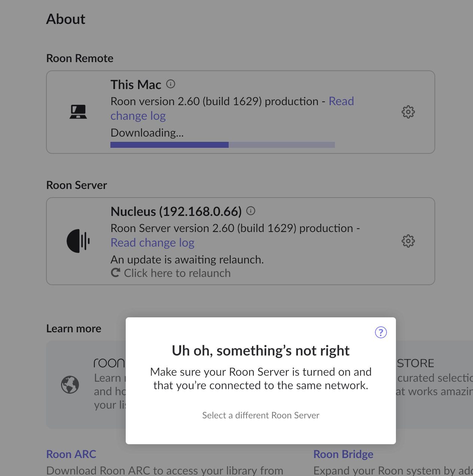Screen dimensions: 473x476
Task: Click the This Mac info icon
Action: point(171,84)
